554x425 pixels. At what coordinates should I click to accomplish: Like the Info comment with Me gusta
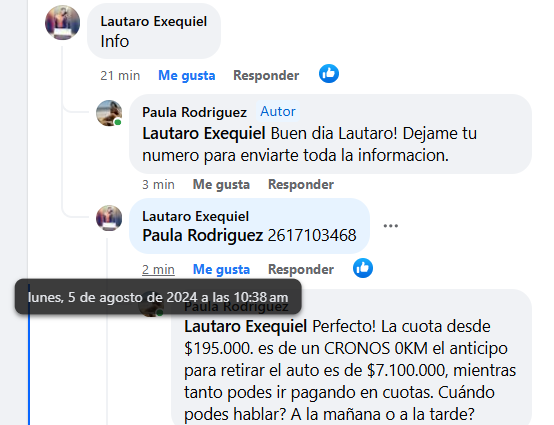(187, 75)
